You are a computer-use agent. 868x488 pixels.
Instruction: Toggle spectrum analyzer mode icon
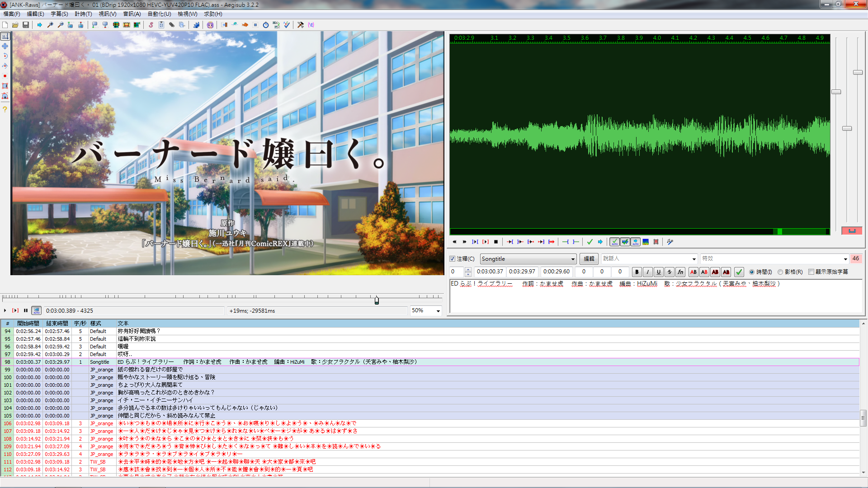[646, 242]
